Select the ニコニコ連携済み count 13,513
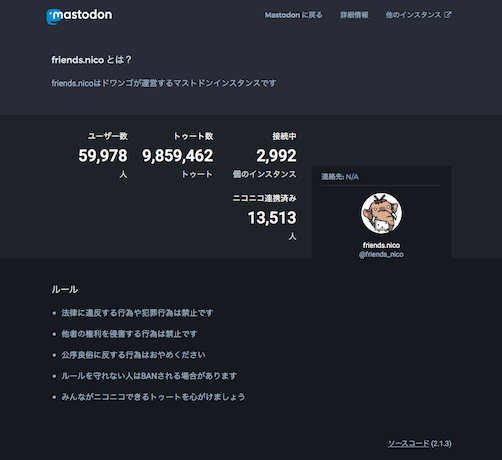502x460 pixels. 272,218
